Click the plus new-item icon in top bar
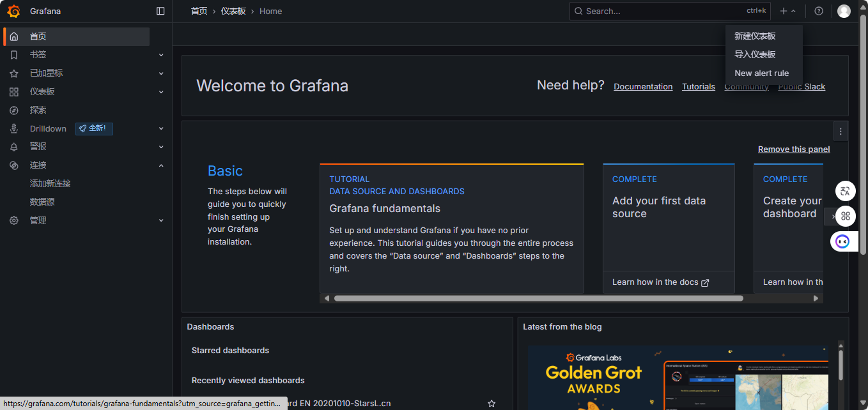The width and height of the screenshot is (868, 410). pos(784,11)
